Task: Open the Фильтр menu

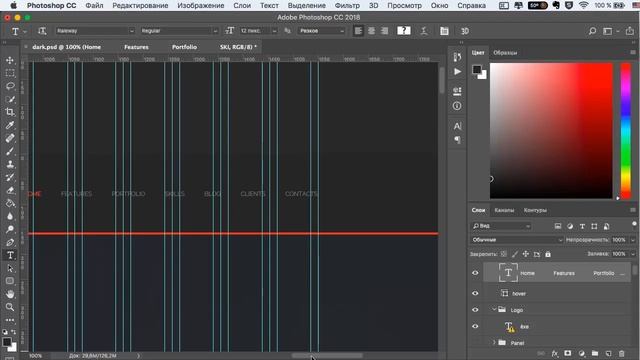Action: point(347,5)
